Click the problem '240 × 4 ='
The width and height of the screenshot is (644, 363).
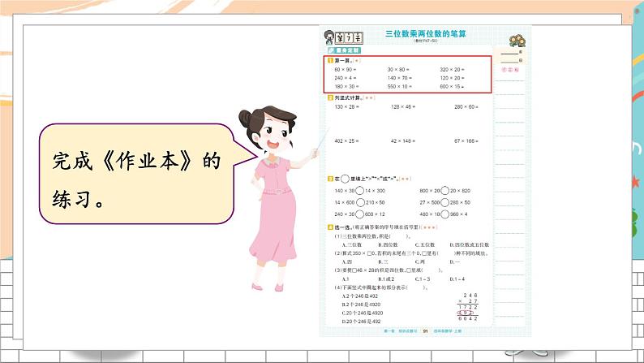(x=345, y=78)
